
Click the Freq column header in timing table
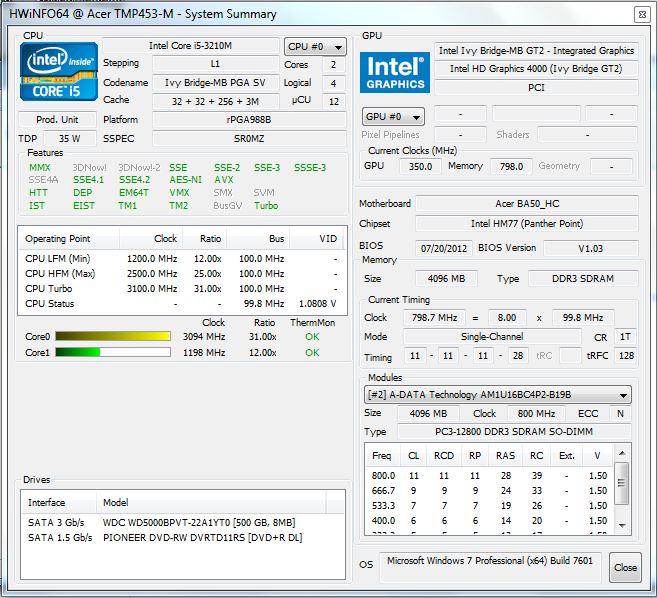point(382,456)
